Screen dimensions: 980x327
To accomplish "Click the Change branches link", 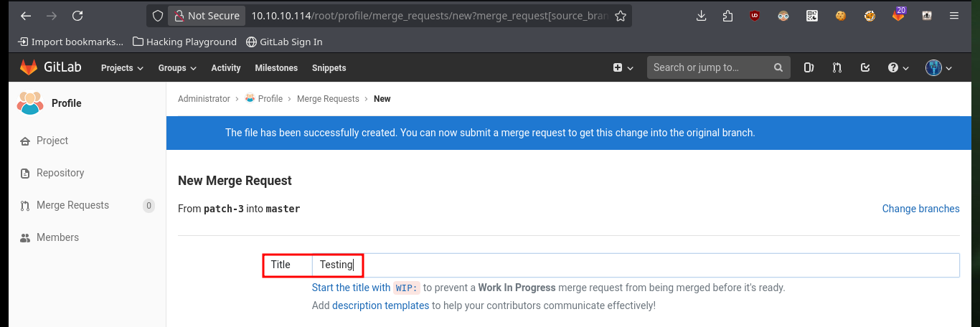I will 920,209.
